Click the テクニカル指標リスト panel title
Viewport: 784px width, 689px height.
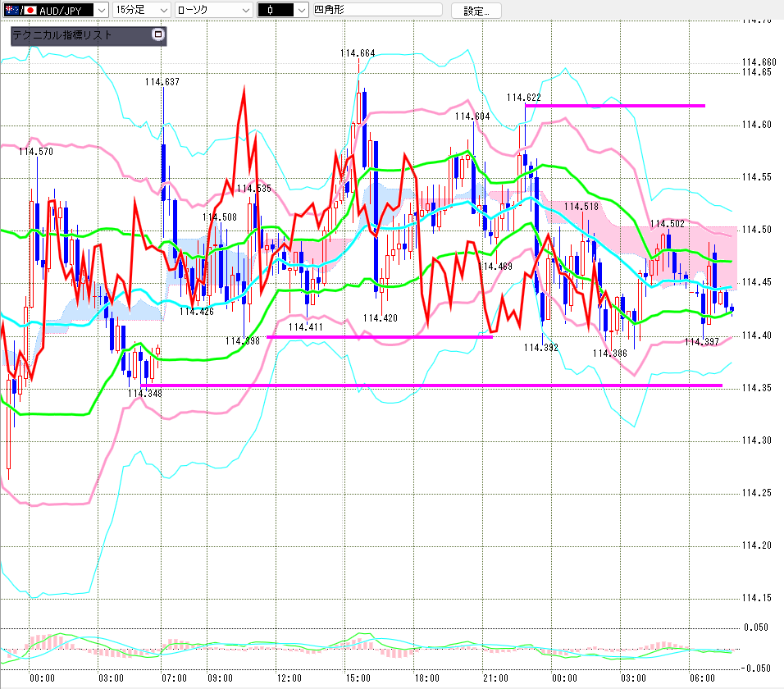pyautogui.click(x=62, y=34)
